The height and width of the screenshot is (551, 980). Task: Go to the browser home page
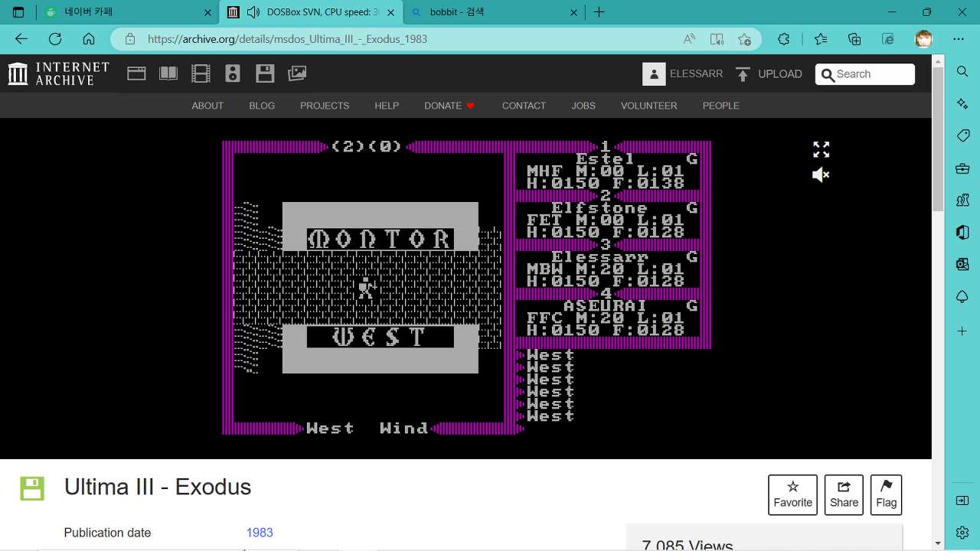[x=89, y=39]
